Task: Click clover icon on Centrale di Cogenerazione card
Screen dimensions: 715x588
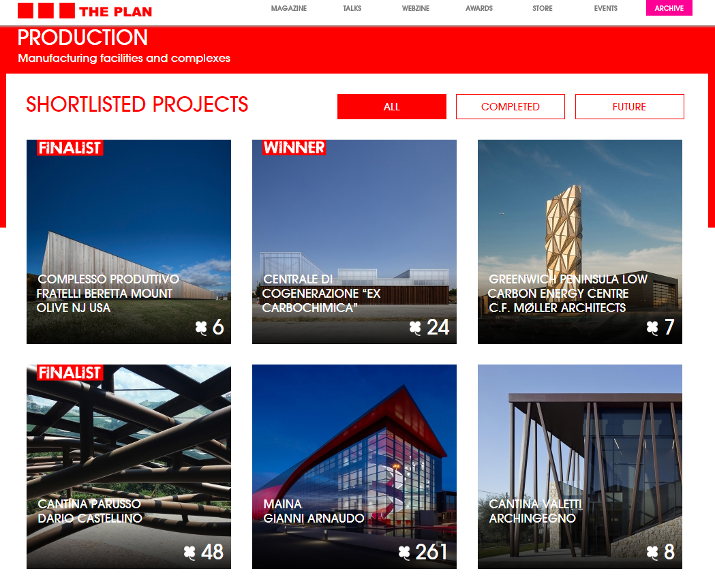Action: (416, 328)
